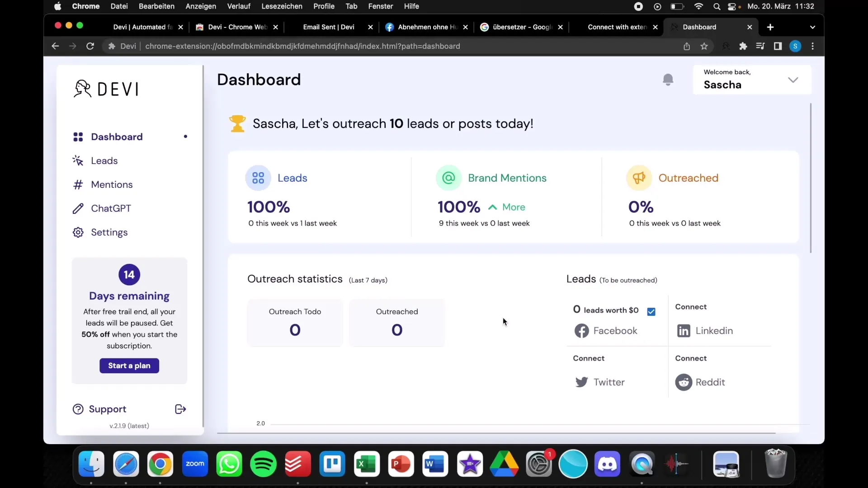Viewport: 868px width, 488px height.
Task: Open the Leads section icon
Action: [x=78, y=160]
